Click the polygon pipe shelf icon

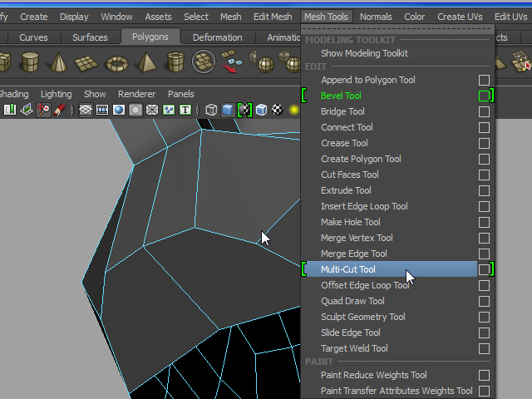(x=175, y=62)
